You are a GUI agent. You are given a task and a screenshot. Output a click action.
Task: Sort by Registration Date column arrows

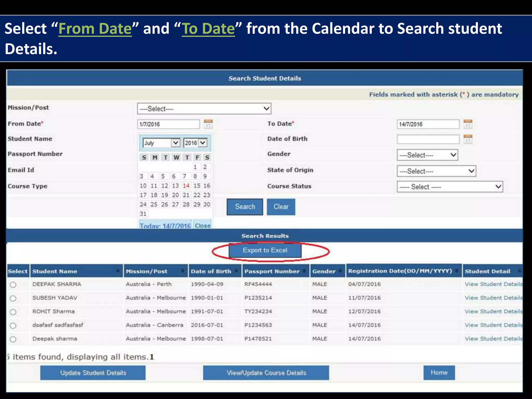click(x=457, y=271)
